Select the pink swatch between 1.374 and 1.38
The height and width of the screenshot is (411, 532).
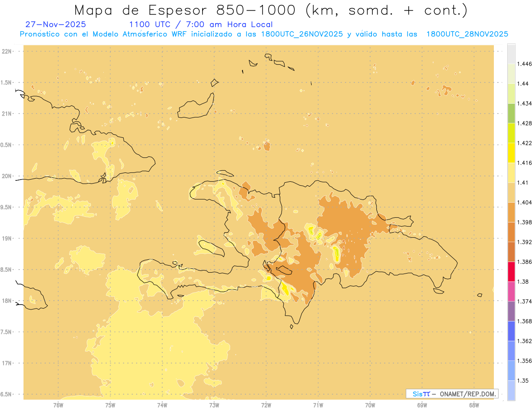pos(511,291)
